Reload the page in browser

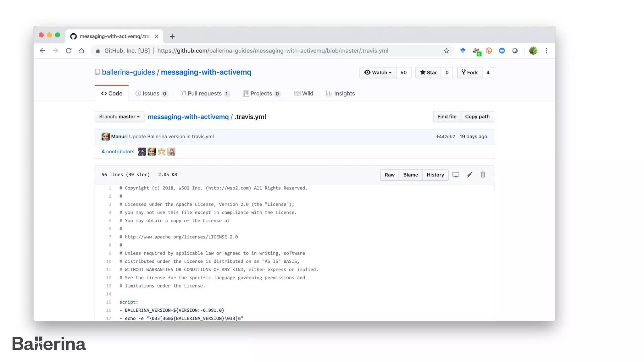(x=69, y=51)
